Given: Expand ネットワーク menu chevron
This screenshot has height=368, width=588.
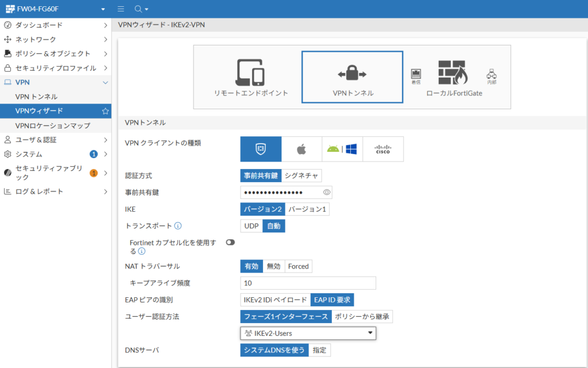Looking at the screenshot, I should pos(106,40).
